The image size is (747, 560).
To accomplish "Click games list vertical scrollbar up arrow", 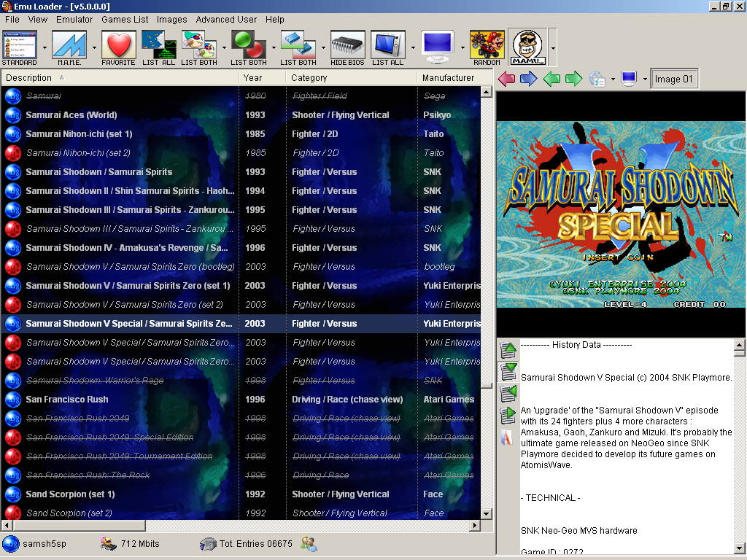I will 487,92.
